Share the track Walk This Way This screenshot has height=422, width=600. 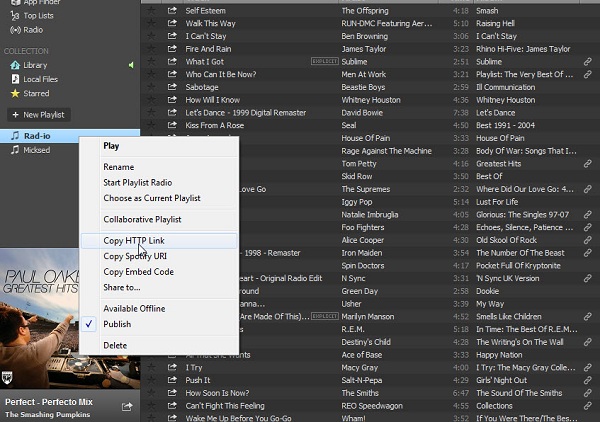tap(170, 23)
